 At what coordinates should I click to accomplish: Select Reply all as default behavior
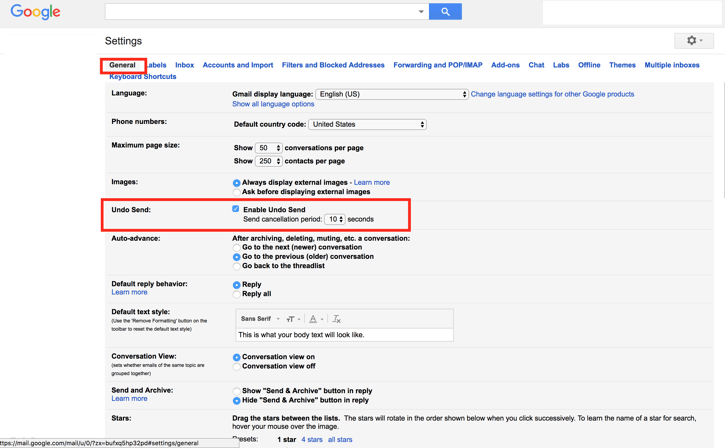tap(236, 294)
